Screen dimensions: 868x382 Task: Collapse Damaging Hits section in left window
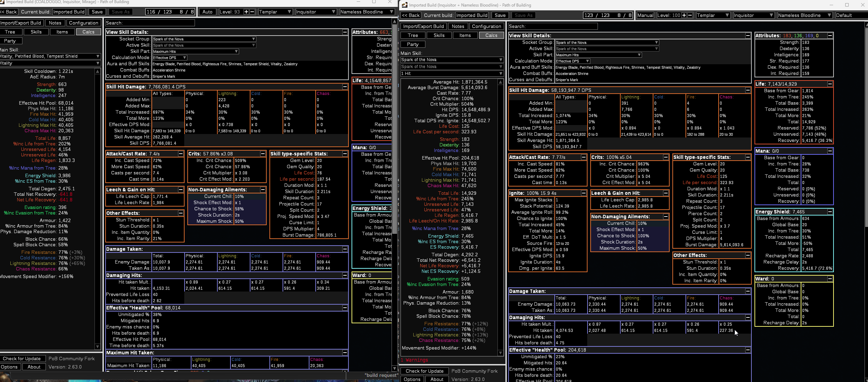pos(345,275)
